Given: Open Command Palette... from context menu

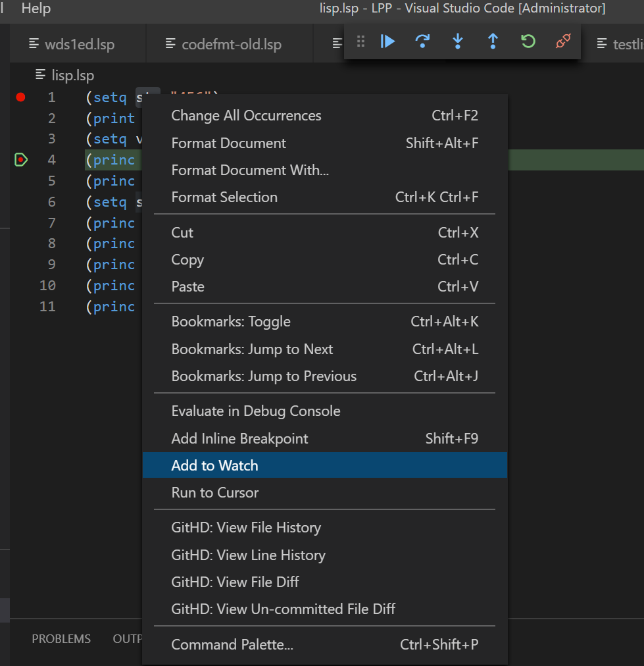Looking at the screenshot, I should tap(325, 645).
